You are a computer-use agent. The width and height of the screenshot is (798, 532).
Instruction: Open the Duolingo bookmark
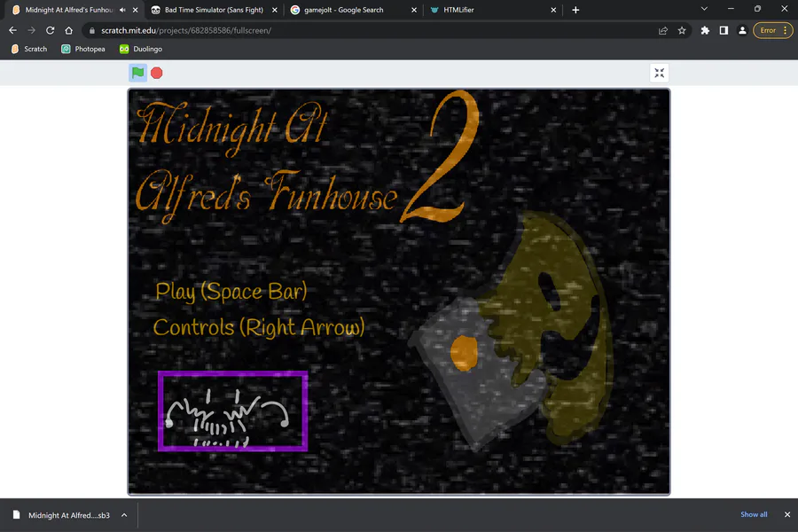tap(141, 49)
